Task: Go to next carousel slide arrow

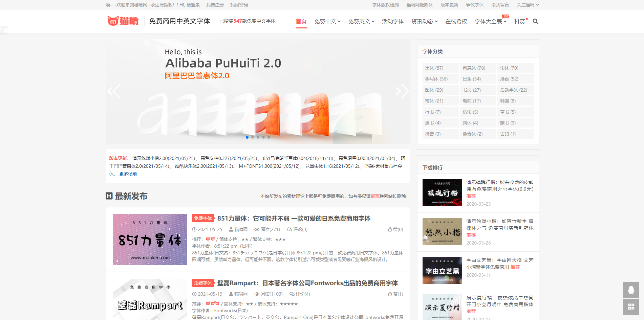Action: pyautogui.click(x=402, y=91)
